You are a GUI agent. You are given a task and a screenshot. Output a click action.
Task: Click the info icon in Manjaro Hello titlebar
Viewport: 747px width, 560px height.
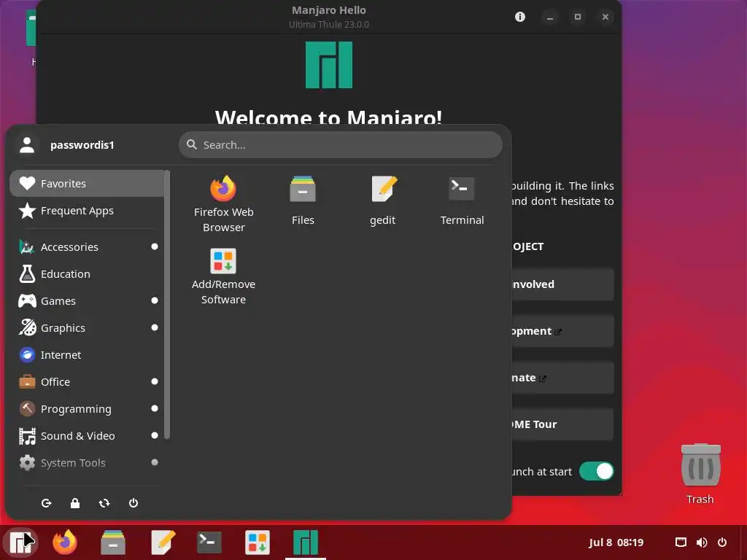point(519,17)
